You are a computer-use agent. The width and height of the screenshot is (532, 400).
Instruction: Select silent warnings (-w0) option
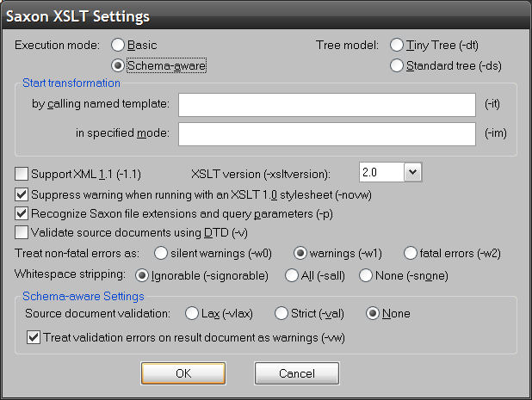click(160, 253)
